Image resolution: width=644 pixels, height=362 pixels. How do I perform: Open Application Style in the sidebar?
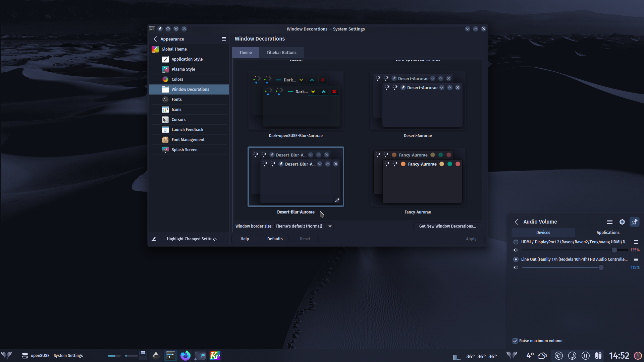pos(189,59)
